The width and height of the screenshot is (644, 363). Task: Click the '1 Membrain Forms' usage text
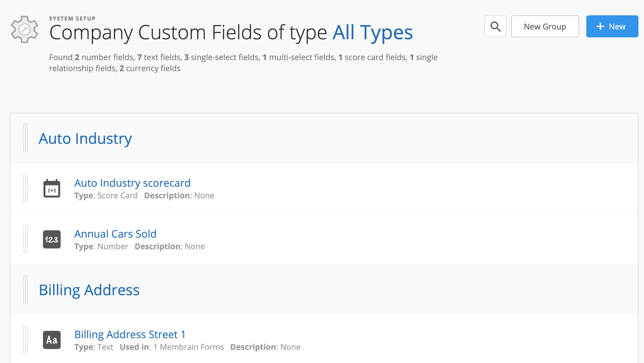pos(188,347)
